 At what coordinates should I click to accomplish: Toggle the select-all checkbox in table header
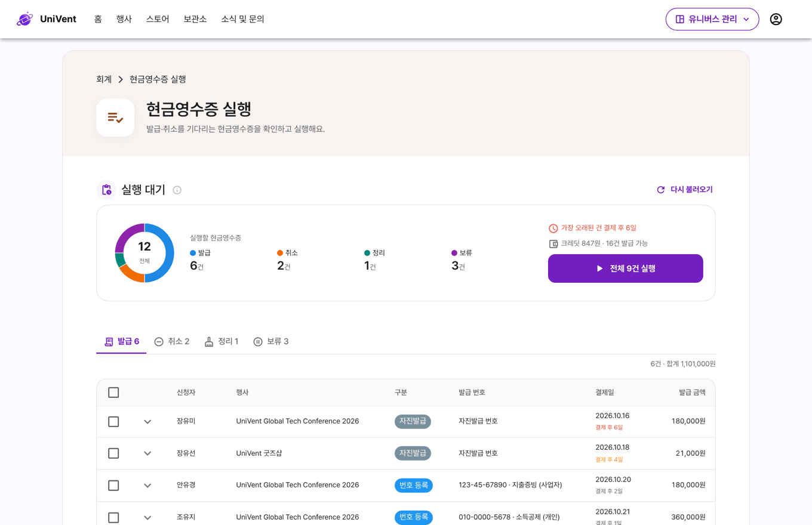coord(113,393)
